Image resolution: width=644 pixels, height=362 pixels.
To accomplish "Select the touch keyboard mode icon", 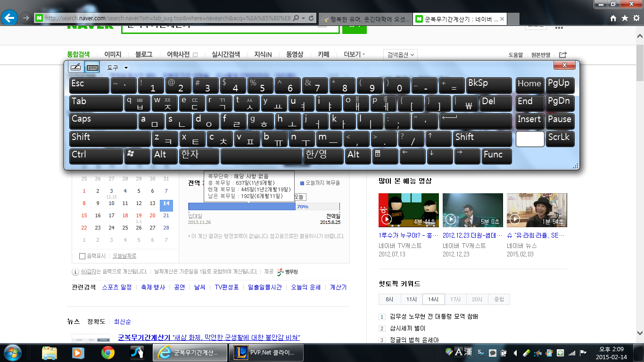I will click(92, 67).
